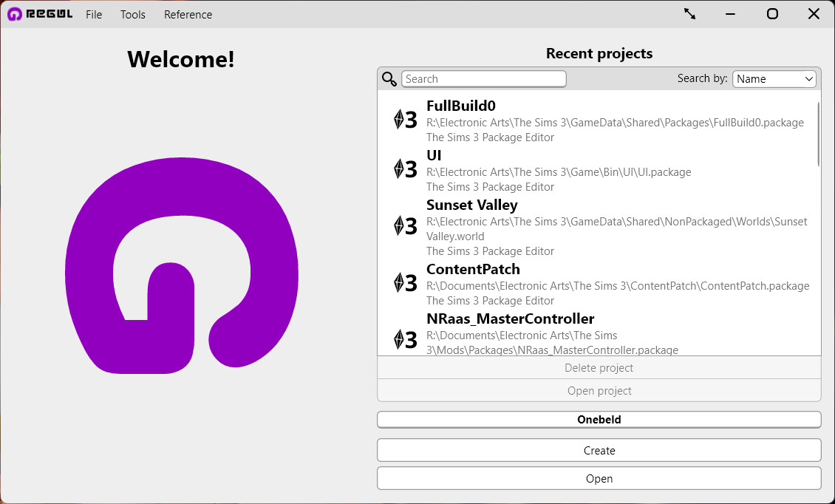The width and height of the screenshot is (835, 504).
Task: Select the Sunset Valley project title
Action: coord(472,205)
